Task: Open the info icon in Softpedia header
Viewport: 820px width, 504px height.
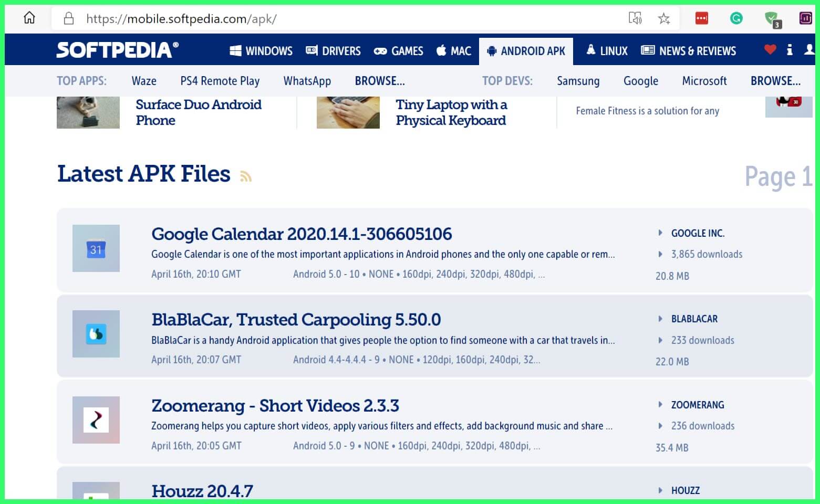Action: 790,49
